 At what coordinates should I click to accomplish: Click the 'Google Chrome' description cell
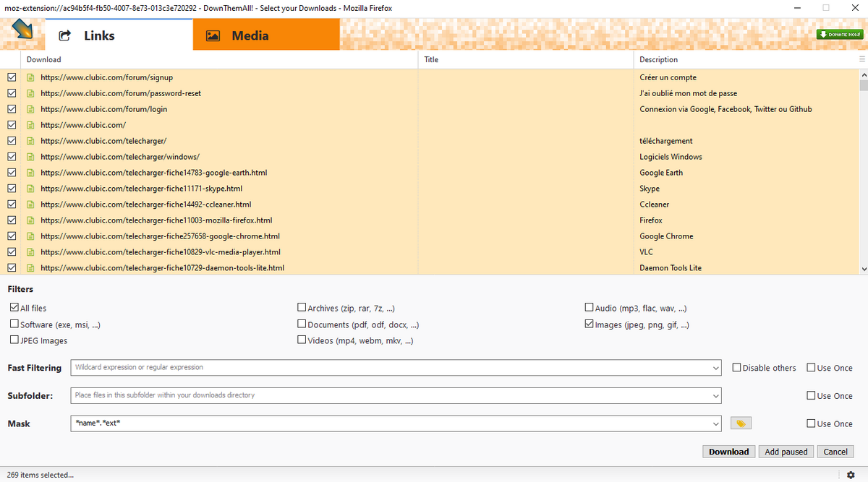click(x=666, y=236)
